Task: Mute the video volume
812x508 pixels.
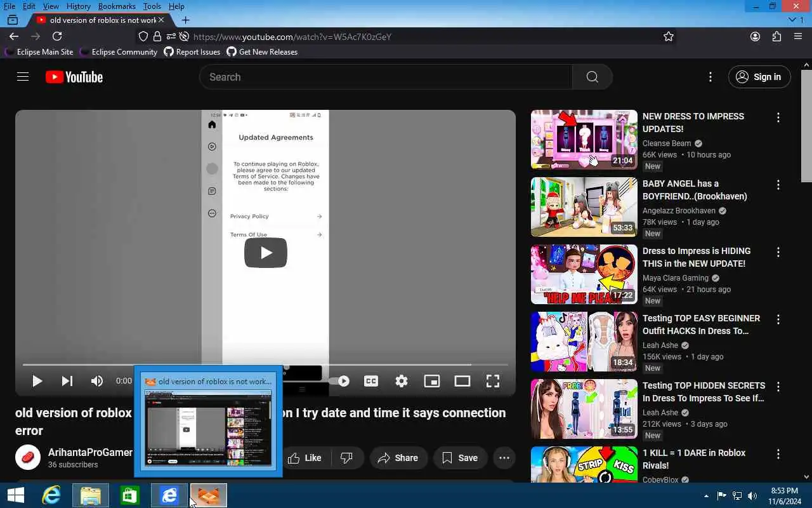Action: pos(96,381)
